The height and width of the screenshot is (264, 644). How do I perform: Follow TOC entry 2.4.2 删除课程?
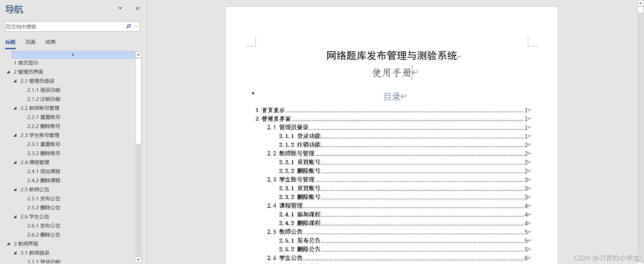[x=404, y=223]
